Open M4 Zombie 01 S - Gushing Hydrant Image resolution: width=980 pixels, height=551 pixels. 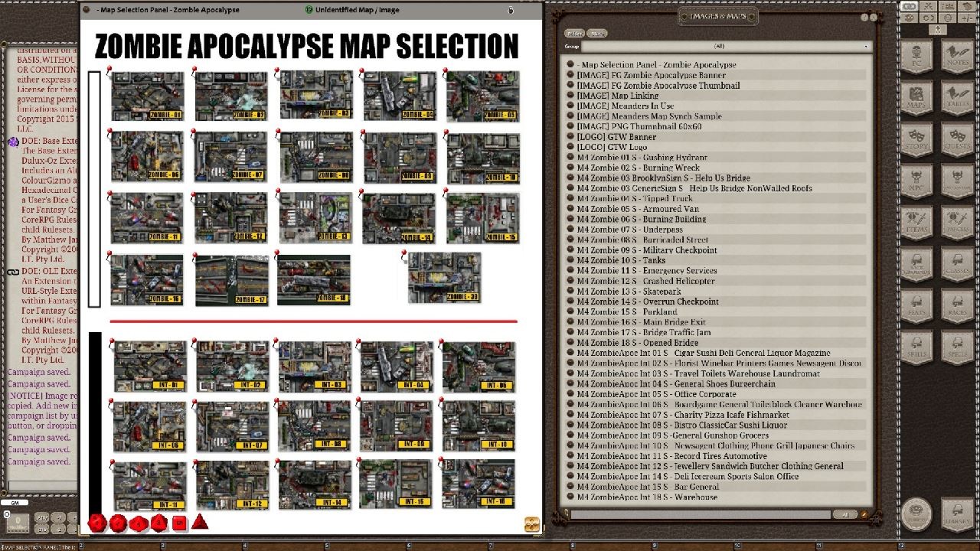[642, 157]
